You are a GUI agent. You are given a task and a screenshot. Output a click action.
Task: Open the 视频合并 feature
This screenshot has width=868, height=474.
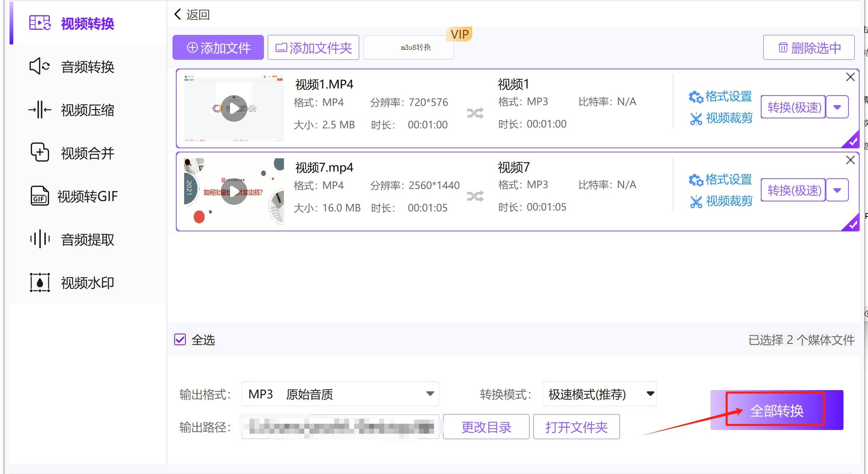87,153
